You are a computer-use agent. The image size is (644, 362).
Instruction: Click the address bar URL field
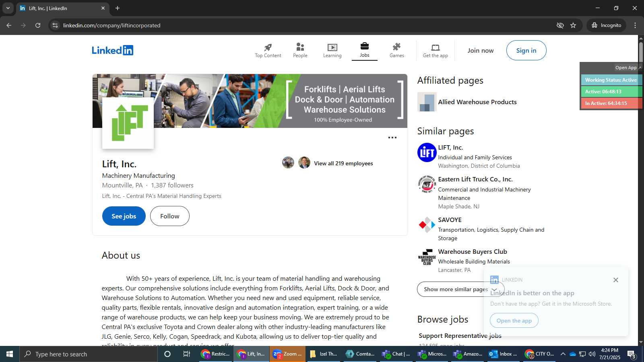click(306, 25)
